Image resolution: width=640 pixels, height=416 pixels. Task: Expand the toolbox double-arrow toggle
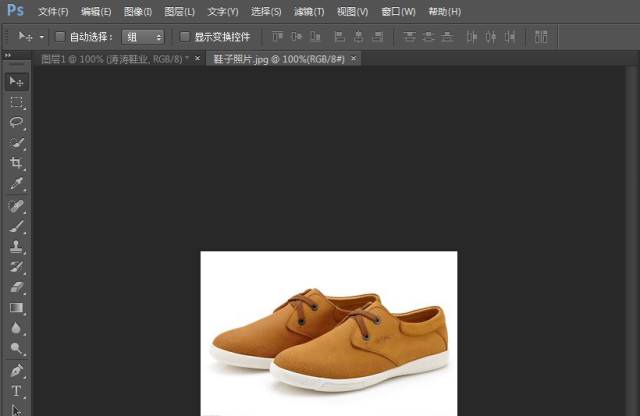click(8, 55)
